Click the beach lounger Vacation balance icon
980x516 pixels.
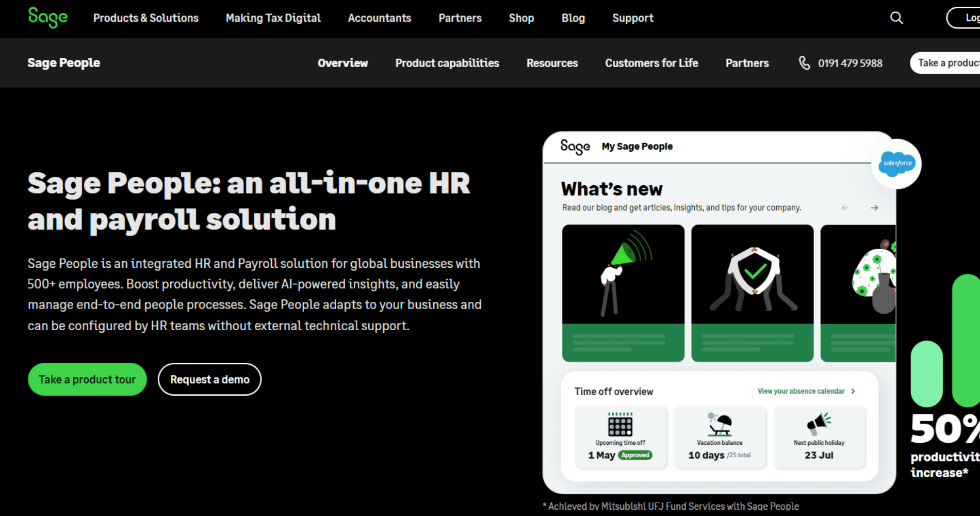720,424
